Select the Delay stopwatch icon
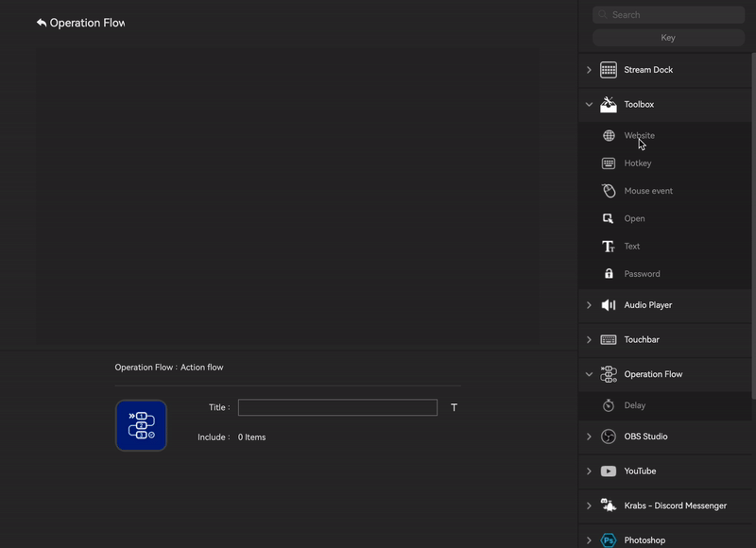 click(x=609, y=405)
